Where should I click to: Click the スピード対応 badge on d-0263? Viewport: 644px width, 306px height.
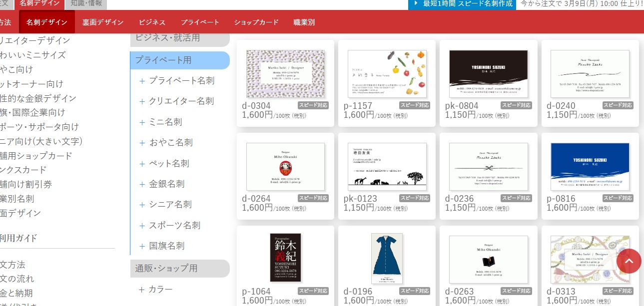(x=516, y=291)
